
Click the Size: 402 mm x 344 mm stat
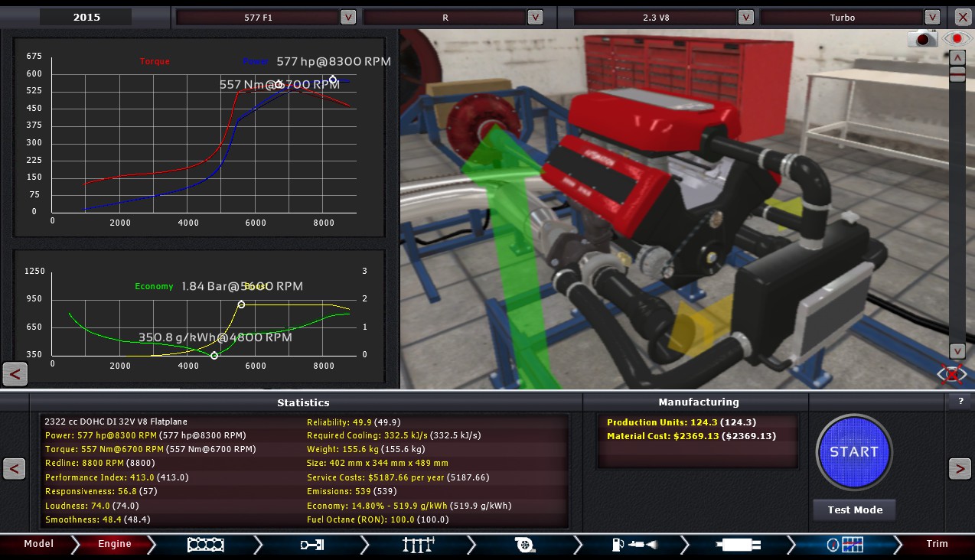click(377, 463)
